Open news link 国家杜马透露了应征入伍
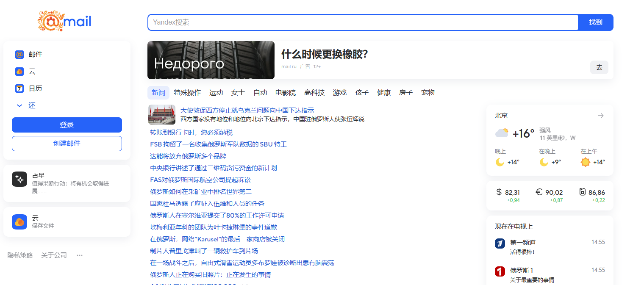This screenshot has width=644, height=285. (207, 204)
